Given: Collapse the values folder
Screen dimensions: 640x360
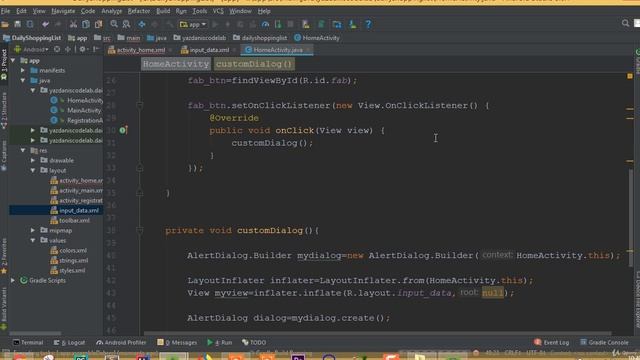Looking at the screenshot, I should pyautogui.click(x=33, y=240).
